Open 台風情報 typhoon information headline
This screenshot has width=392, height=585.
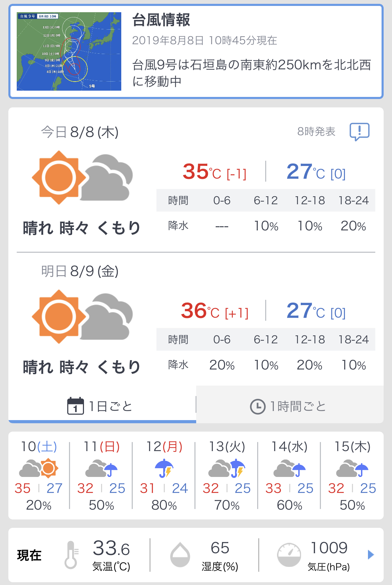161,20
